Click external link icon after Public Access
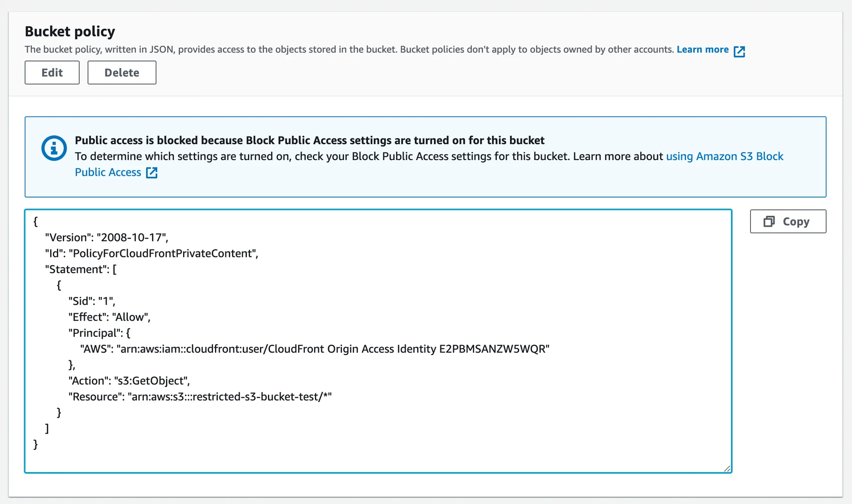This screenshot has width=852, height=504. [x=152, y=173]
